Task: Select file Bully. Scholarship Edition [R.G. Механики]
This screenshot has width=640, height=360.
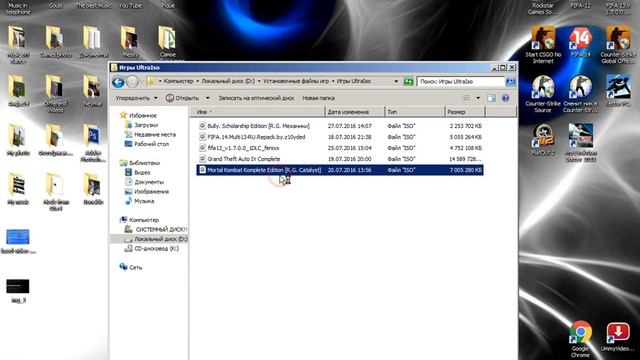Action: coord(258,126)
